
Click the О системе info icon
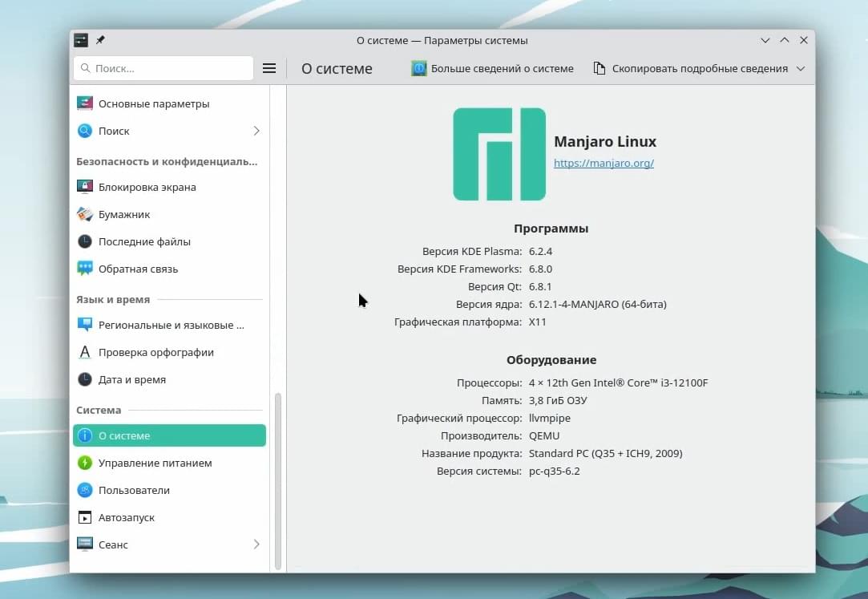(85, 435)
